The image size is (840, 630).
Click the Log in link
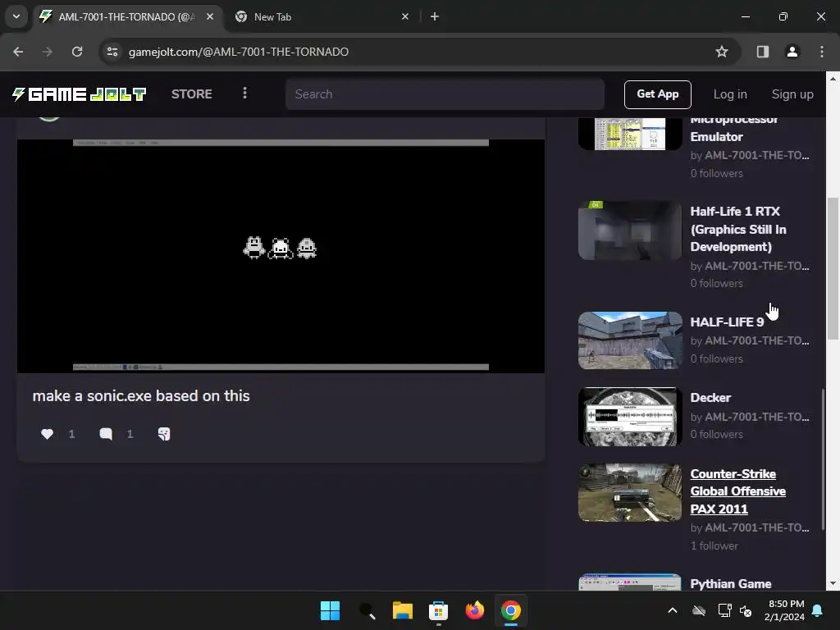(729, 94)
